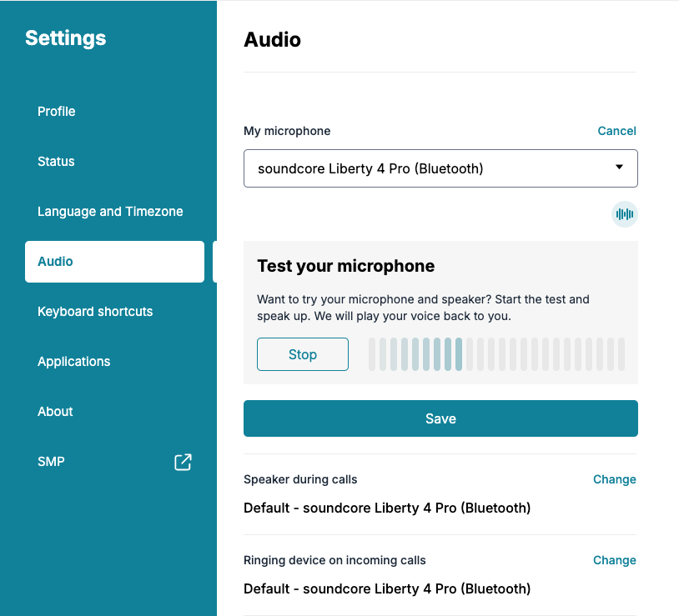Save the audio settings

click(x=440, y=418)
